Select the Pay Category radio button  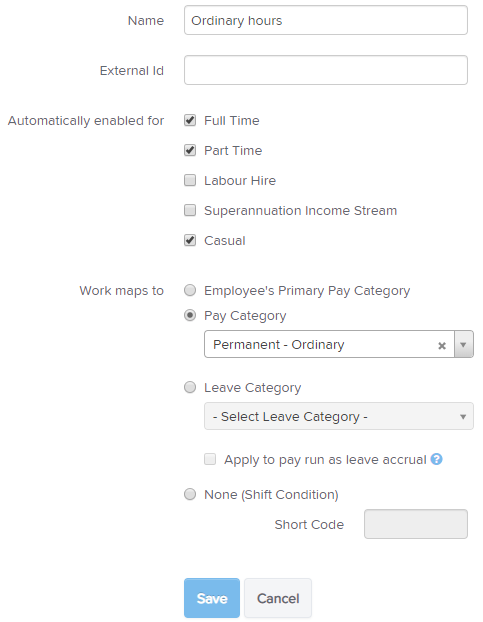190,315
